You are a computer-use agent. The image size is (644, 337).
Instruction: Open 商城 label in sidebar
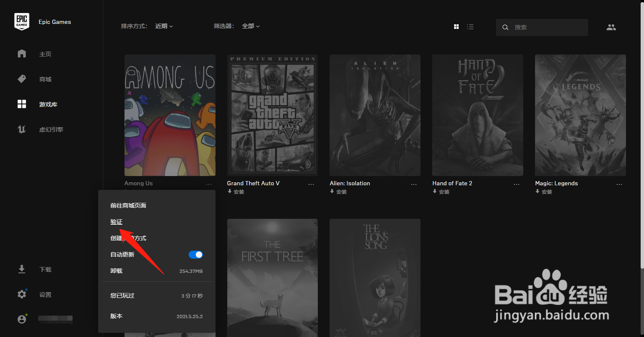pyautogui.click(x=45, y=79)
